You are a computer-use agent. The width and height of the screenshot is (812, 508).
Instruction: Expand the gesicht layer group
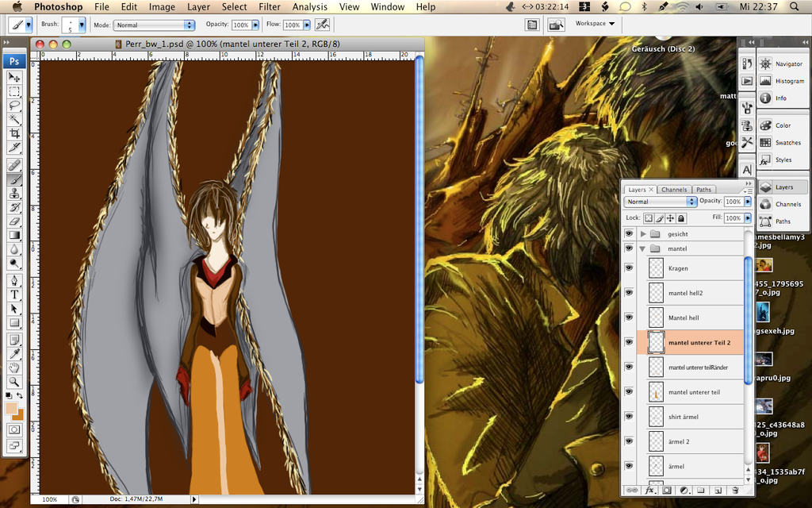pos(643,234)
